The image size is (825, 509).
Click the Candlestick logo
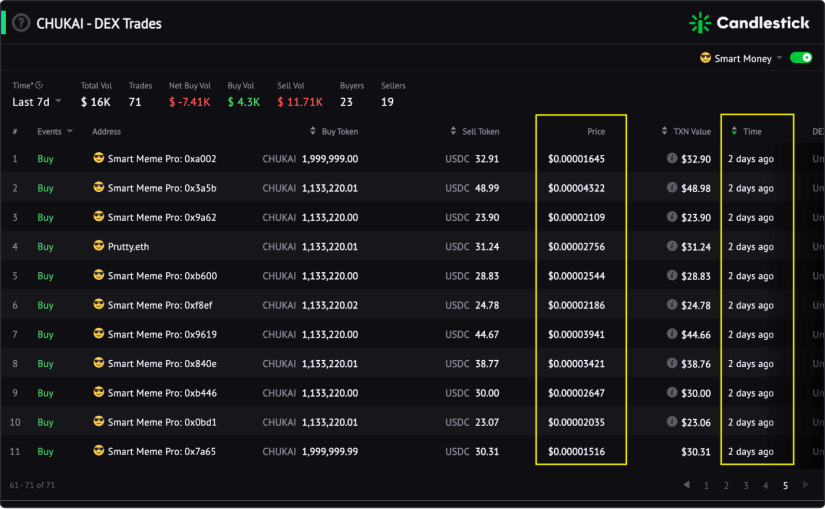tap(749, 23)
